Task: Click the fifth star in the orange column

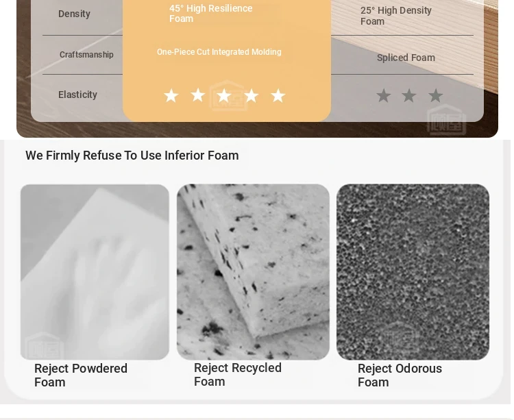Action: pyautogui.click(x=278, y=96)
